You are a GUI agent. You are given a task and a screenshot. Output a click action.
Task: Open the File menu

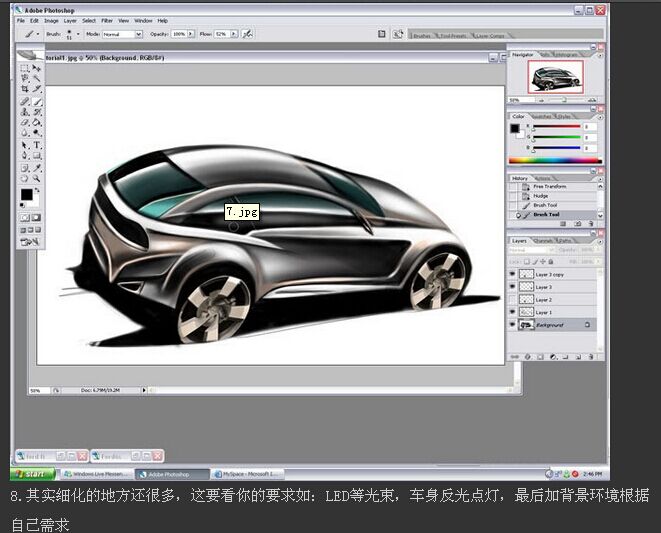pyautogui.click(x=21, y=21)
